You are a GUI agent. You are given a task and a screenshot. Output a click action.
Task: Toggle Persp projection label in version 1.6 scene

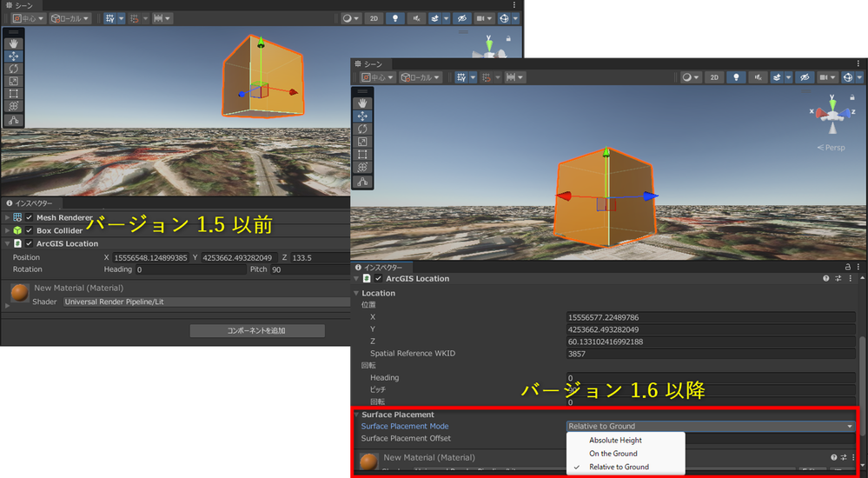(x=831, y=148)
